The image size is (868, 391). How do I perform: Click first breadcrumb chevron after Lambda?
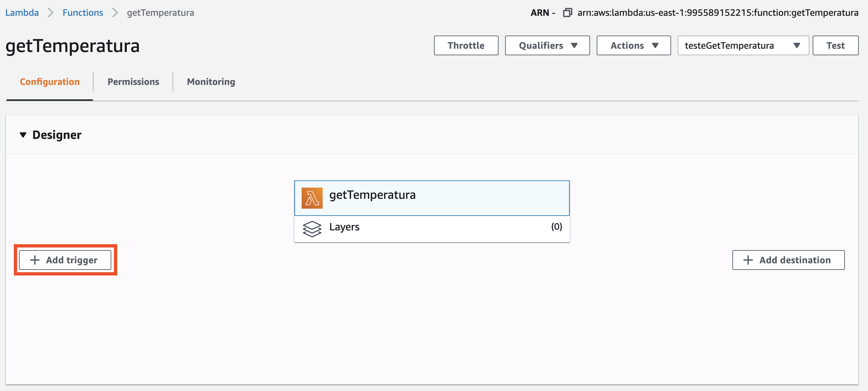pyautogui.click(x=50, y=13)
